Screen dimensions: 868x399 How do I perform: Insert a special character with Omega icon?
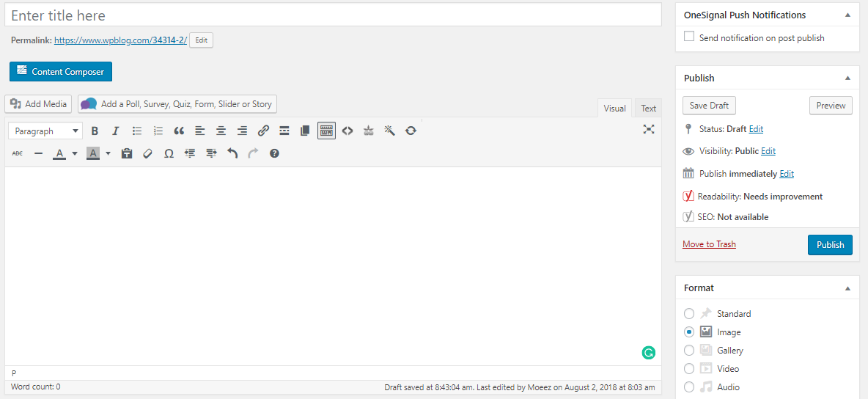[x=169, y=154]
